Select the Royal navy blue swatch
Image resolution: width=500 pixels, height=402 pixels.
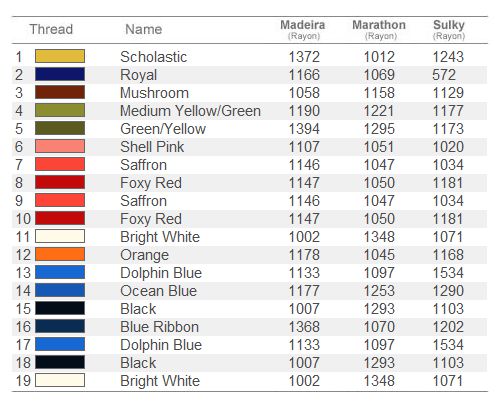[x=60, y=74]
